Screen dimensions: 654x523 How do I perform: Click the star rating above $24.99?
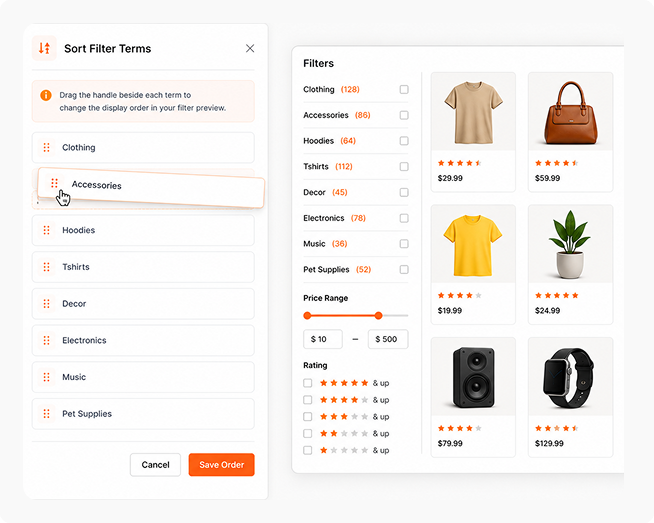click(x=557, y=295)
